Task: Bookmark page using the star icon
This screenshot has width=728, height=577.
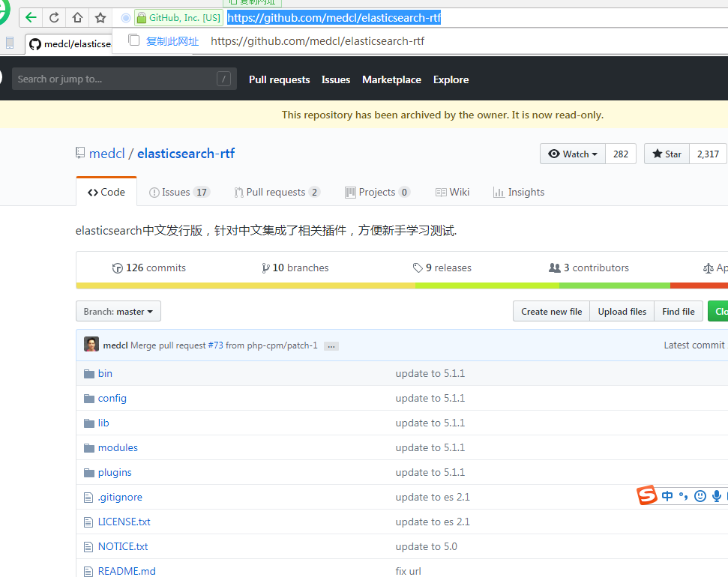Action: pos(100,17)
